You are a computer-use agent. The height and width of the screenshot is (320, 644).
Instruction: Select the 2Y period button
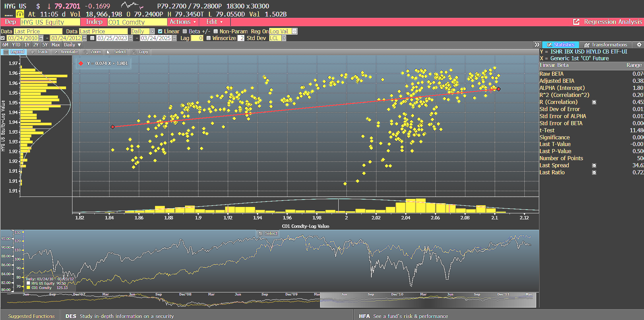36,45
